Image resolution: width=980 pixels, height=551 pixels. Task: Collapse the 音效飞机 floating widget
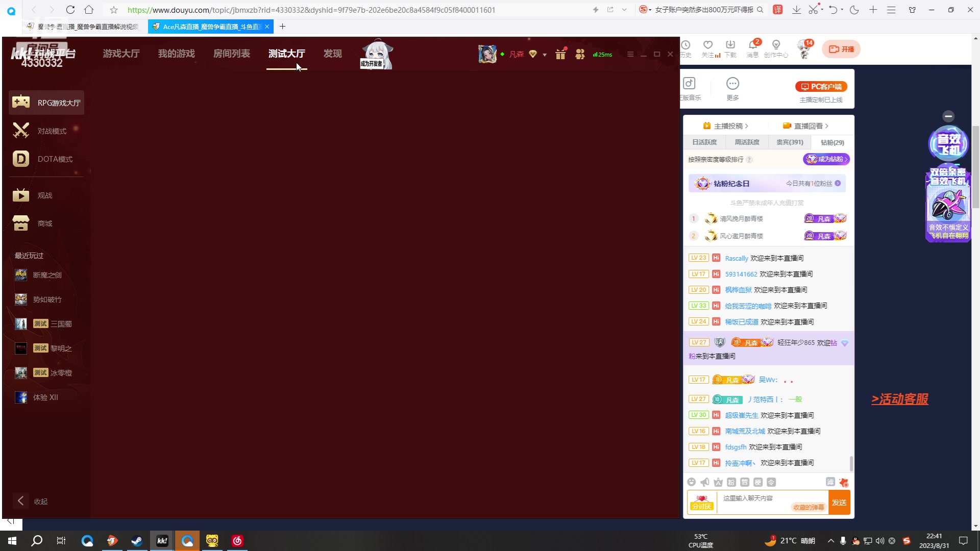pos(948,116)
